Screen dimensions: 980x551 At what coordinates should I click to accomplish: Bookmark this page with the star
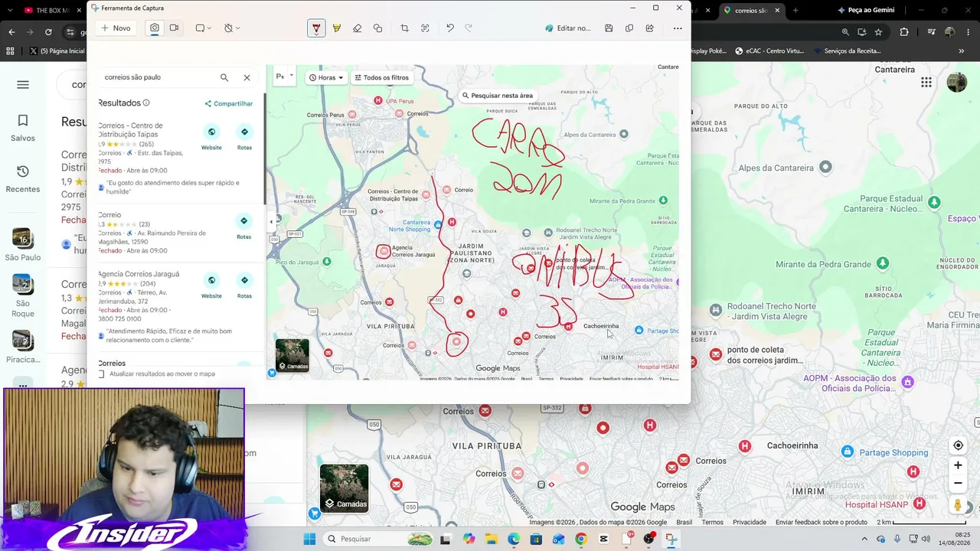[878, 32]
